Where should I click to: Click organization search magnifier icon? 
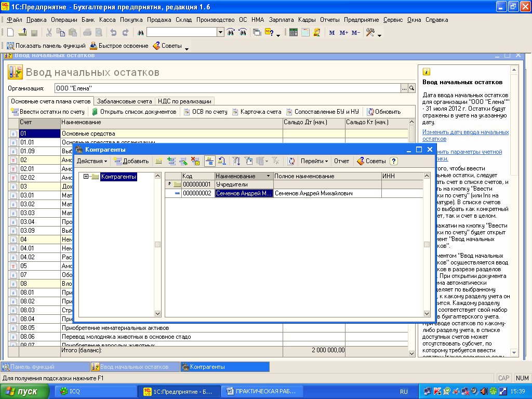coord(411,88)
